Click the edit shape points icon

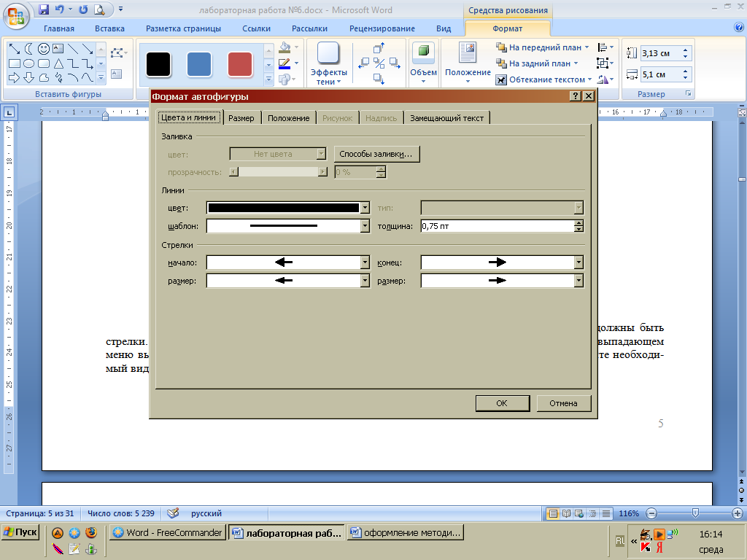(x=117, y=52)
